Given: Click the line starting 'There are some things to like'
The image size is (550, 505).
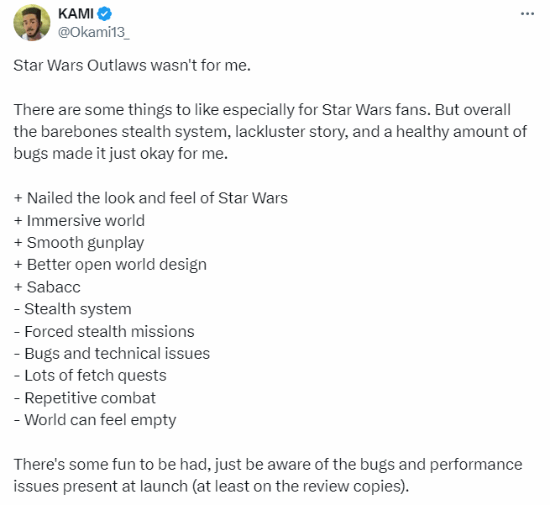Looking at the screenshot, I should point(262,110).
